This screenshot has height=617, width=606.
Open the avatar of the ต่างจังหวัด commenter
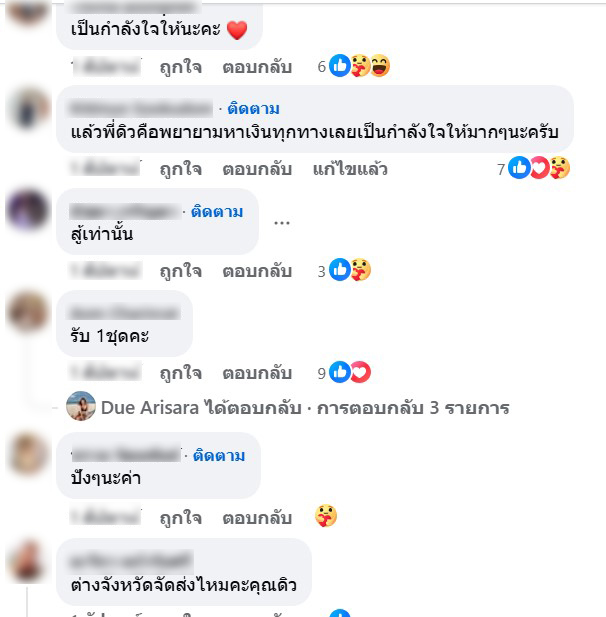point(28,561)
